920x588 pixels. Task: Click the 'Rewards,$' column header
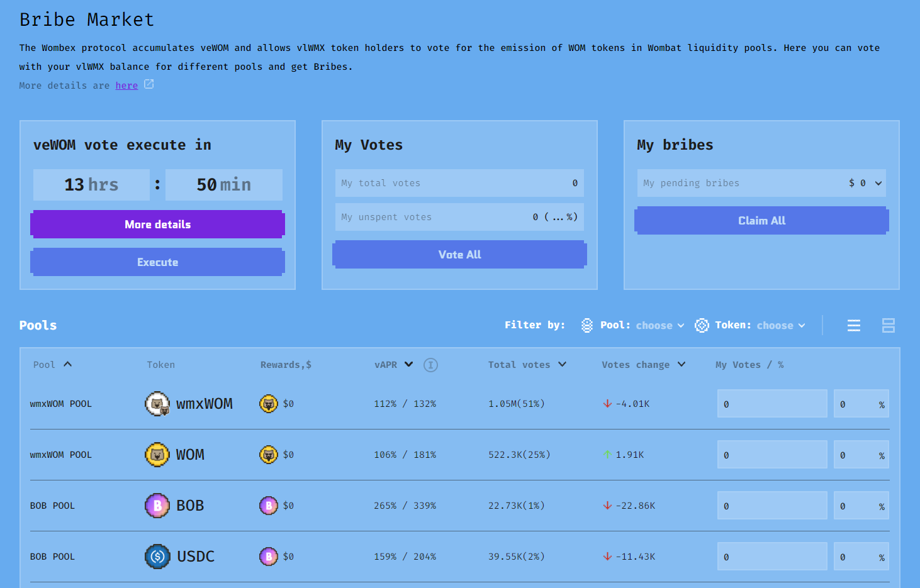286,365
